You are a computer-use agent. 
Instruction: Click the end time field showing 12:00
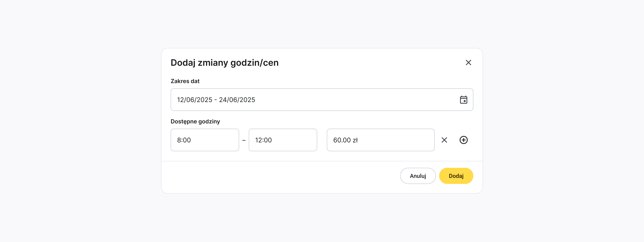click(x=283, y=140)
